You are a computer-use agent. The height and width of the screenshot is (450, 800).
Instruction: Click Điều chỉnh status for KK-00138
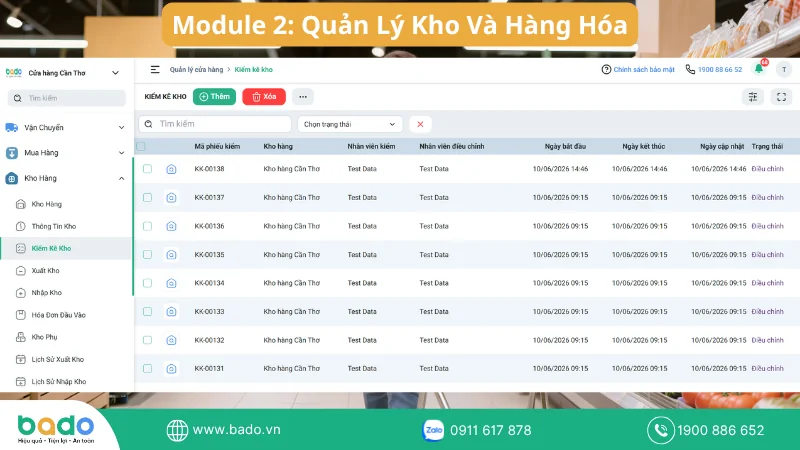767,169
